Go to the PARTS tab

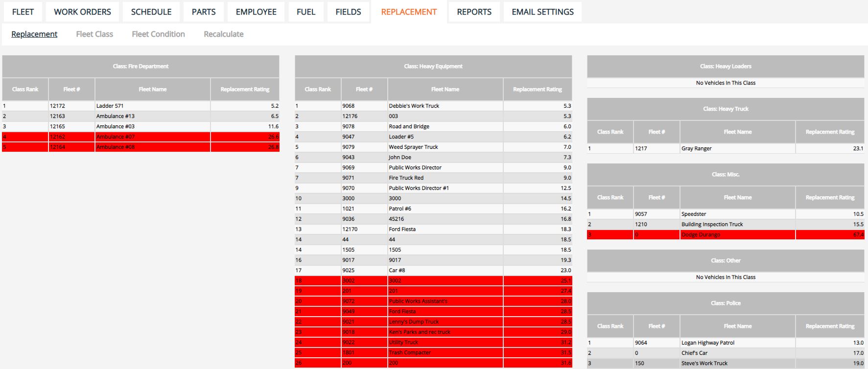coord(204,12)
